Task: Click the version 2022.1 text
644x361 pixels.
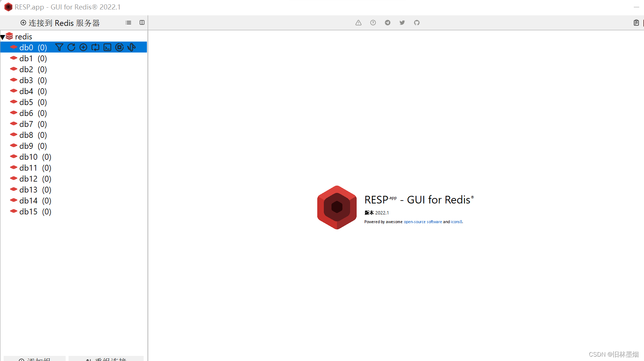Action: pyautogui.click(x=377, y=213)
